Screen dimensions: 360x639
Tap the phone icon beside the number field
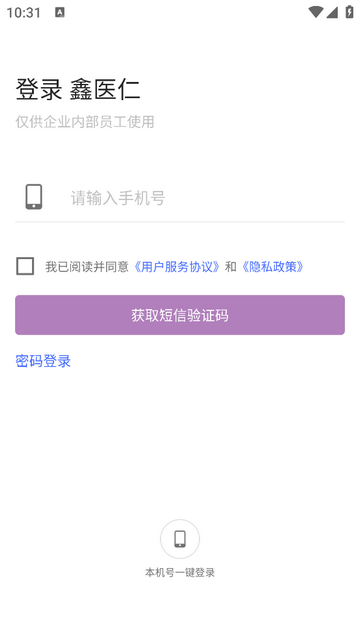coord(34,197)
